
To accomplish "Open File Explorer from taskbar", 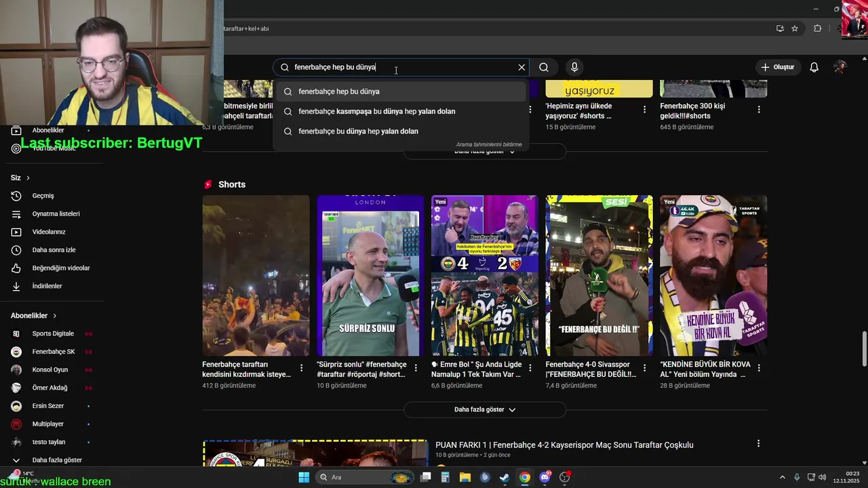I will click(465, 477).
